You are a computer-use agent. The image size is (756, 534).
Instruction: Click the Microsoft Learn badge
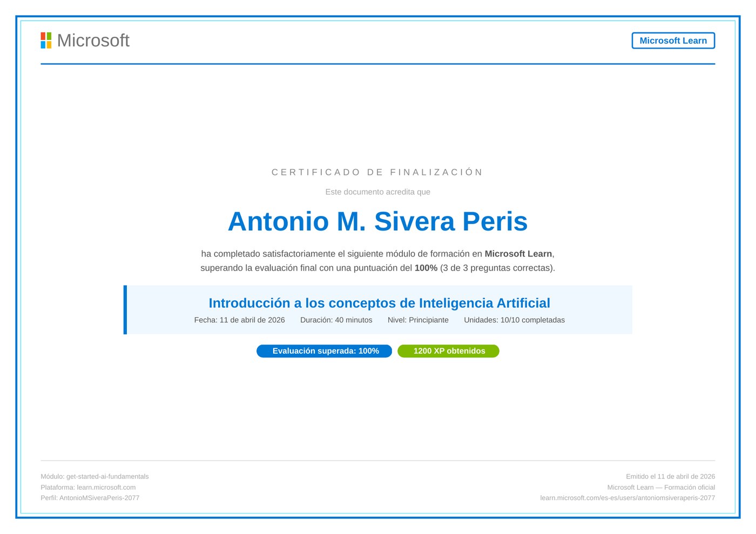tap(673, 40)
